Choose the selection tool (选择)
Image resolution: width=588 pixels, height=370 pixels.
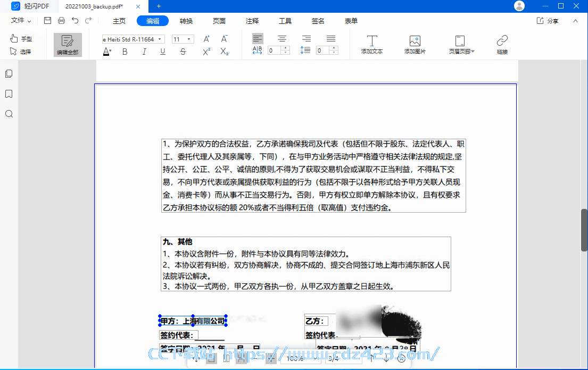(21, 52)
